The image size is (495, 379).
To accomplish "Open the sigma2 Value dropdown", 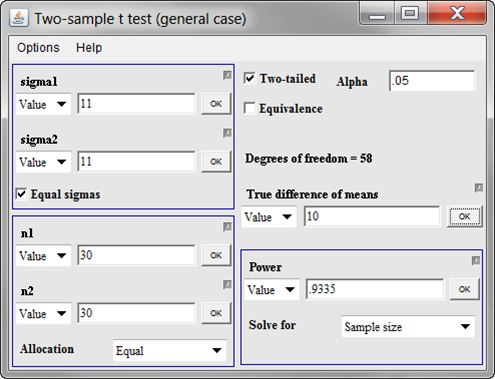I will point(43,162).
